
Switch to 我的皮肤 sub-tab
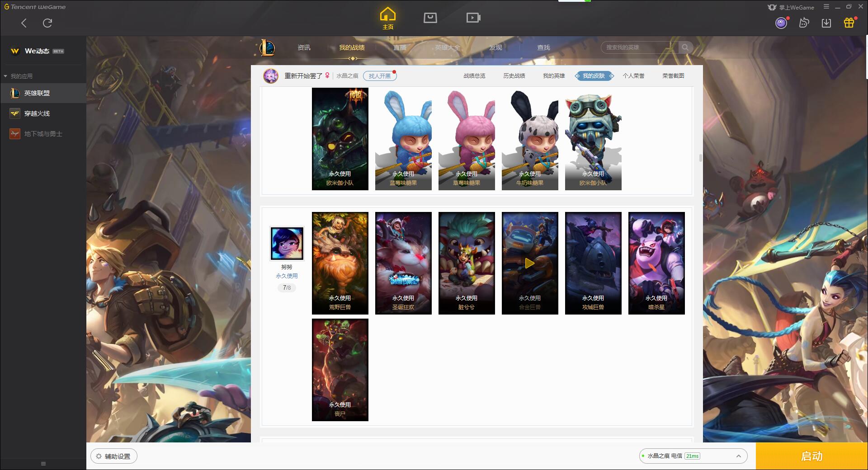(594, 76)
